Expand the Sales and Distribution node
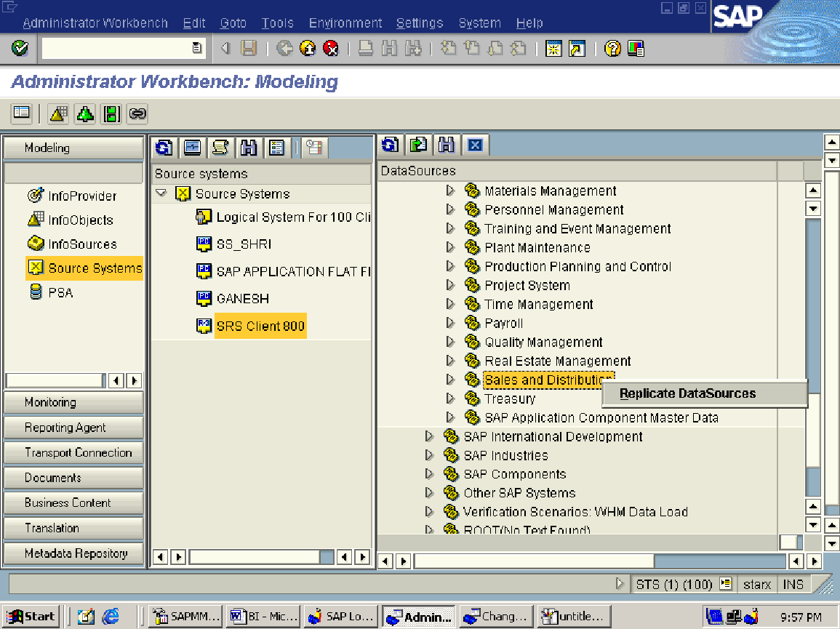Viewport: 840px width, 629px height. pyautogui.click(x=450, y=380)
